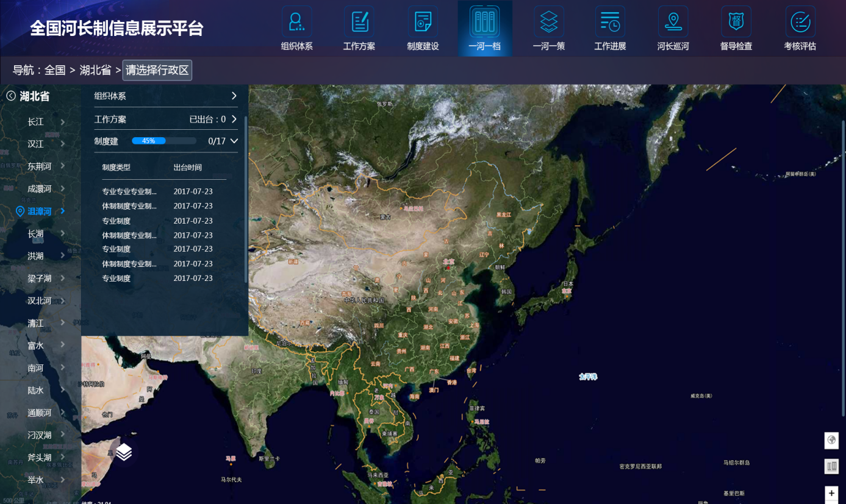Click the 出台时间 column header
The width and height of the screenshot is (846, 504).
tap(187, 167)
